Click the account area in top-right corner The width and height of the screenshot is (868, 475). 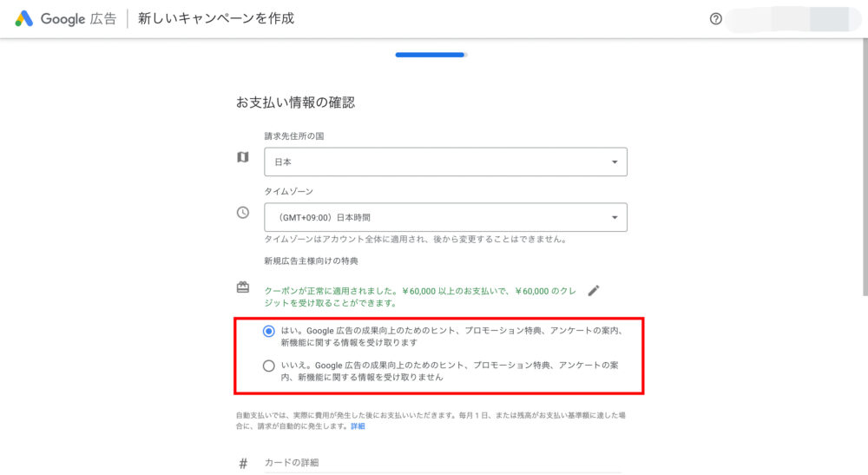tap(794, 19)
